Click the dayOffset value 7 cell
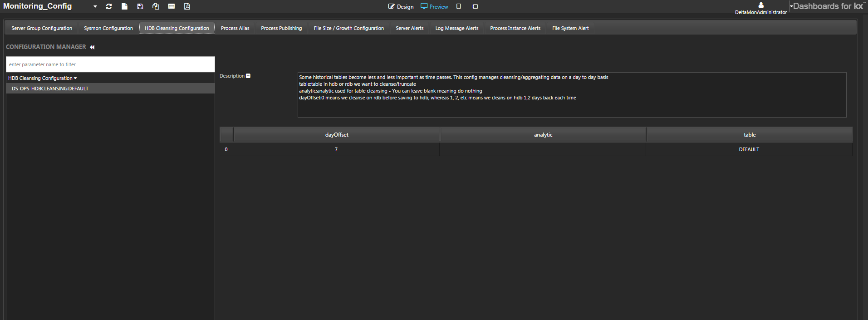This screenshot has height=320, width=868. [336, 149]
